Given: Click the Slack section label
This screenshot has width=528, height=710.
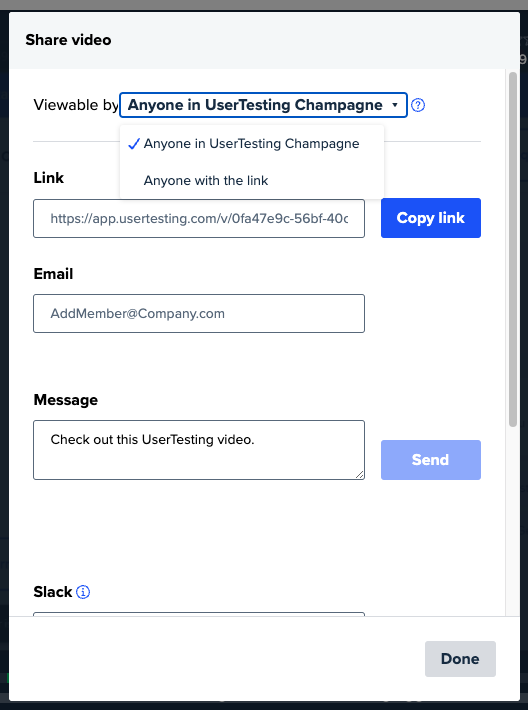Looking at the screenshot, I should pyautogui.click(x=53, y=592).
